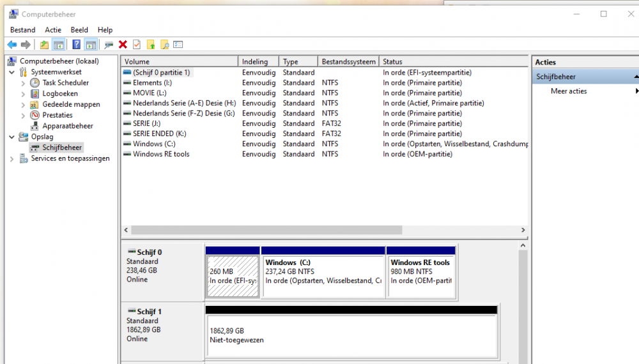639x364 pixels.
Task: Sort by the Volume column header
Action: [x=180, y=61]
